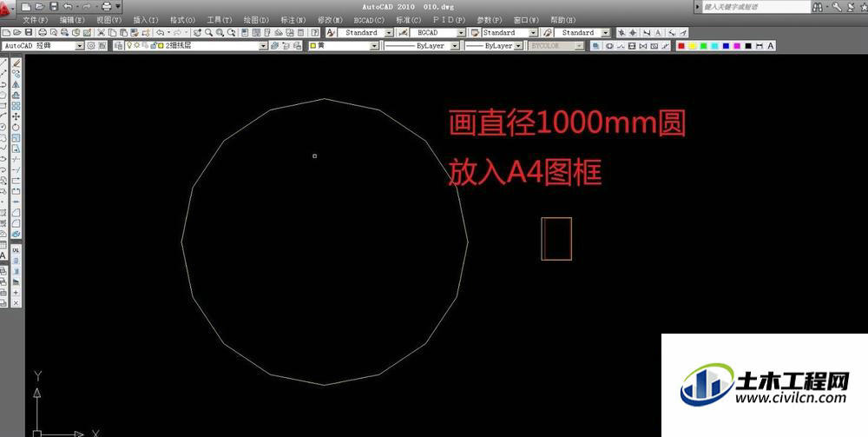Pick the cyan color swatch

tap(714, 46)
